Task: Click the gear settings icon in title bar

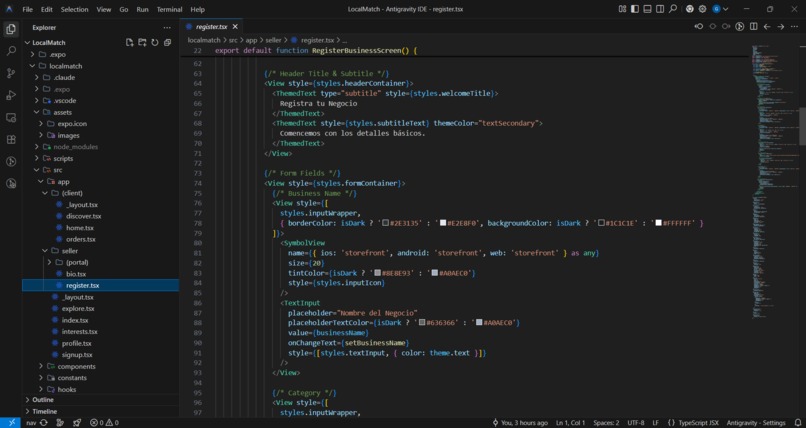Action: click(702, 9)
